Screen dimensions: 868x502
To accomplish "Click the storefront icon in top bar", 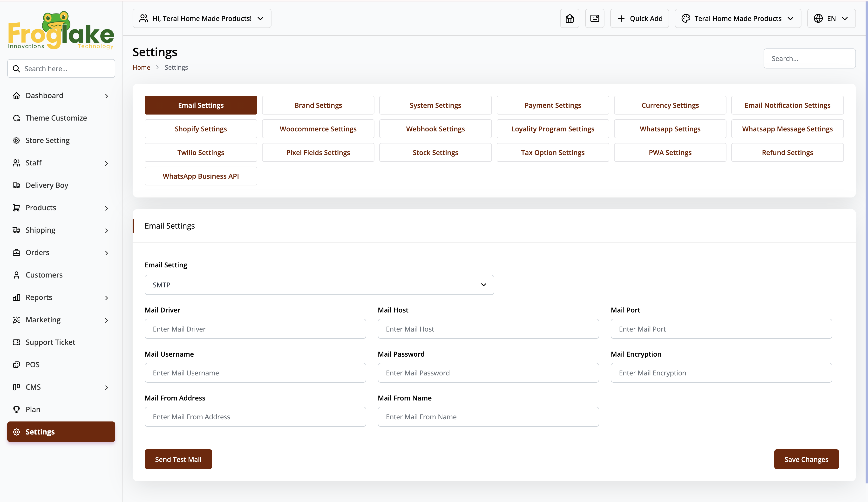I will tap(569, 18).
